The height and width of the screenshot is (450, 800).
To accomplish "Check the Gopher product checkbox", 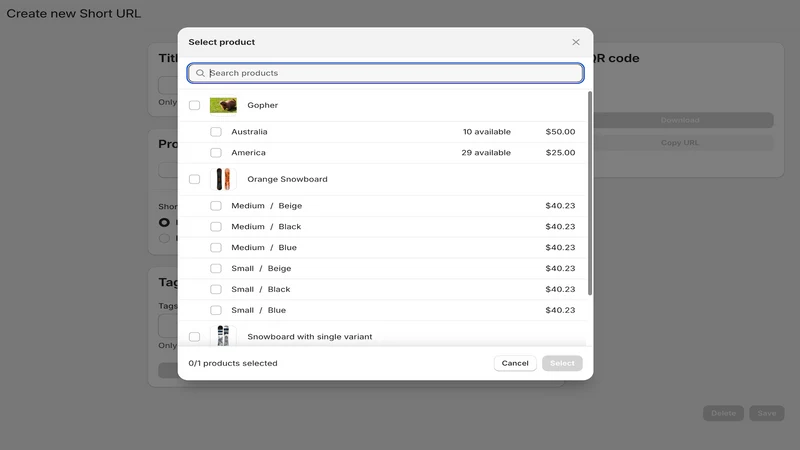I will 194,105.
